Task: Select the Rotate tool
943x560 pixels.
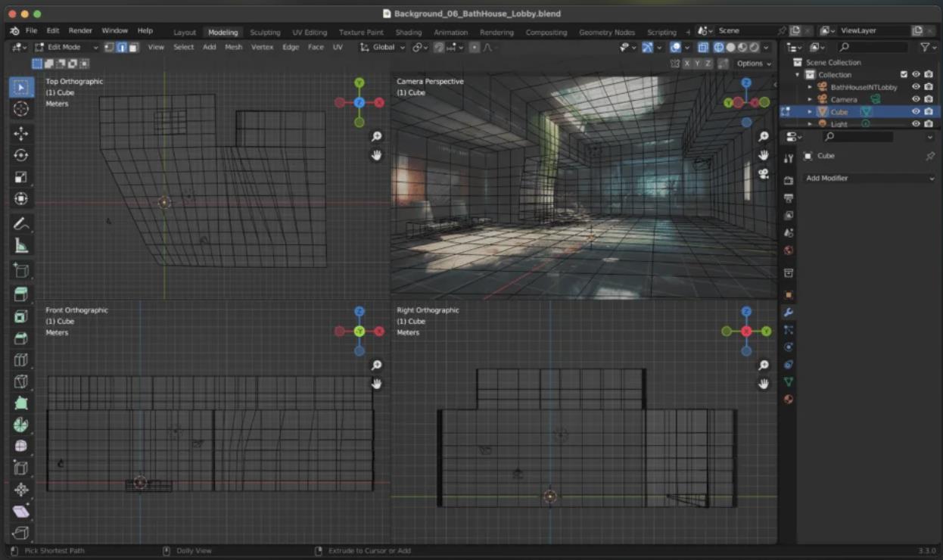Action: (21, 155)
